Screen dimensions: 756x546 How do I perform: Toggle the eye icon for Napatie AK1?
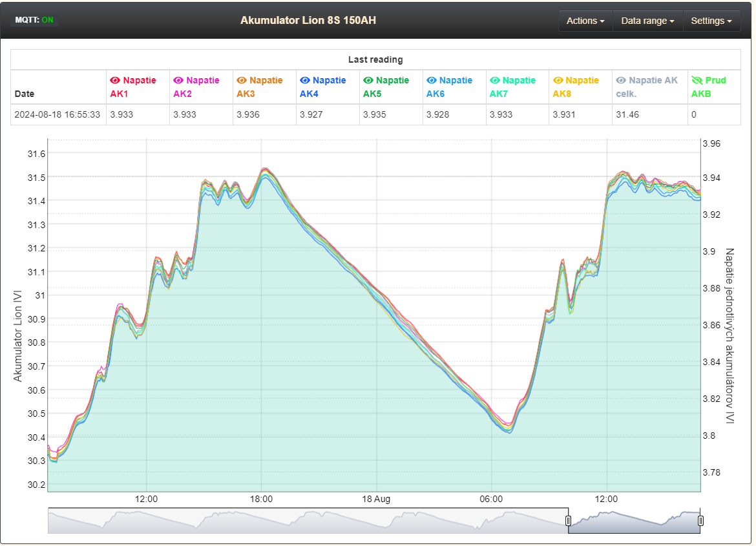[115, 81]
